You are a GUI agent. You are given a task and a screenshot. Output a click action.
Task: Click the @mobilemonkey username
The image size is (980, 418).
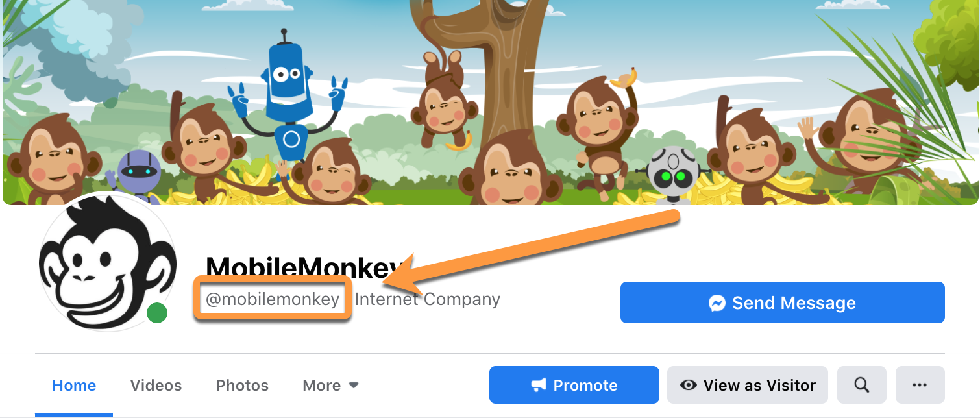(x=273, y=299)
